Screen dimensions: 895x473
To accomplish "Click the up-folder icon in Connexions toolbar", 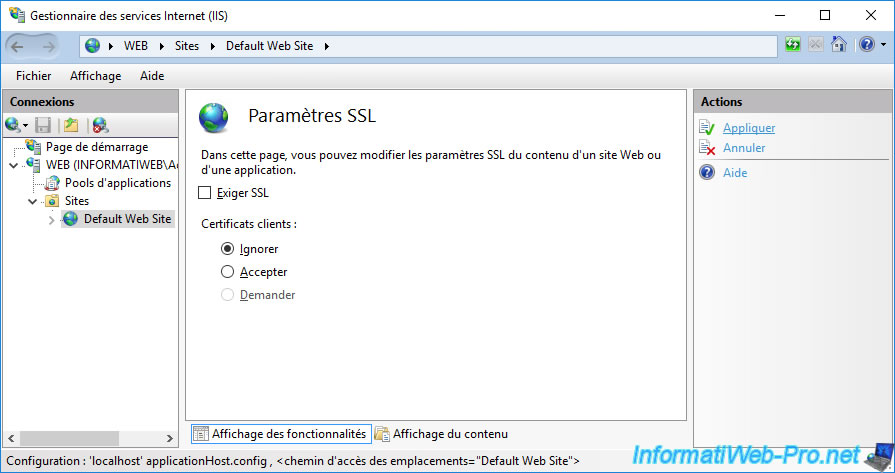I will coord(71,125).
